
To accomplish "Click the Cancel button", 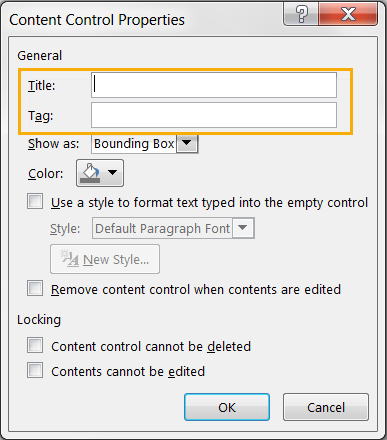I will tap(326, 407).
